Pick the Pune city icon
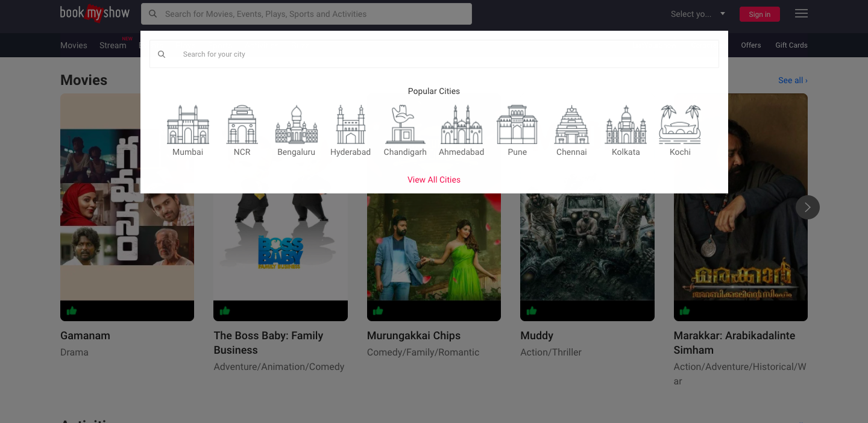This screenshot has height=423, width=868. (x=517, y=125)
